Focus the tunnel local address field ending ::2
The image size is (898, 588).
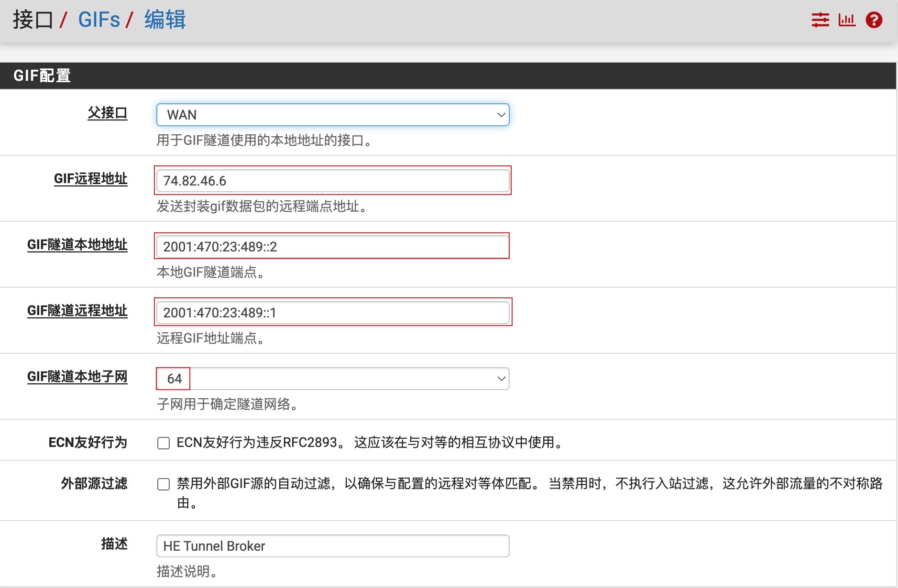333,247
